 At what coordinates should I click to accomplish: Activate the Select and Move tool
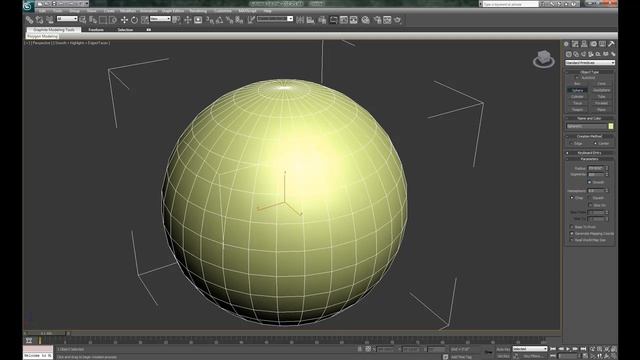[x=124, y=20]
